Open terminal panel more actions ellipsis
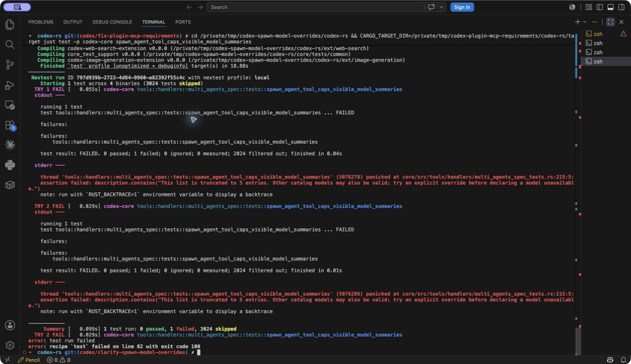Screen dimensions: 631x364 tap(594, 22)
